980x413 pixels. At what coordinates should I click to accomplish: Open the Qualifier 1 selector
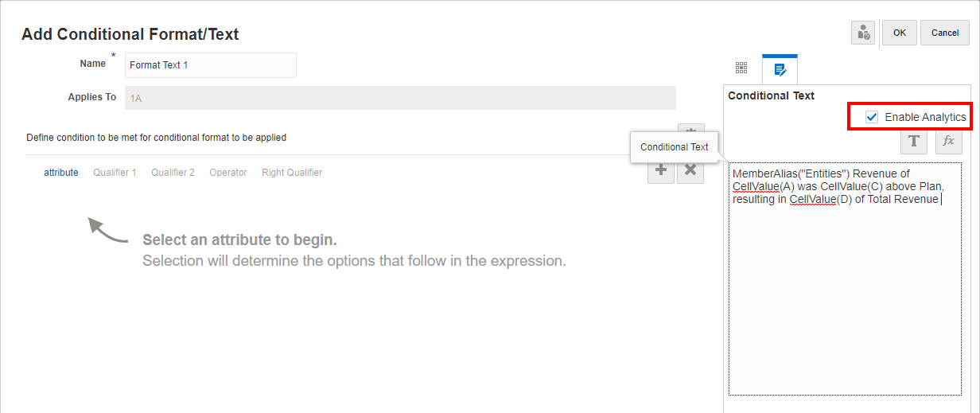point(115,173)
